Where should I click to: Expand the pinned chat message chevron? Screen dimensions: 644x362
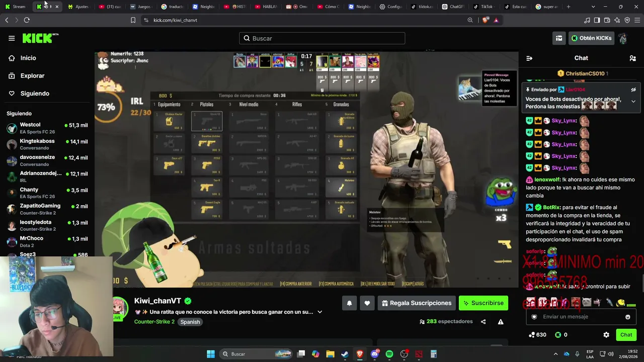click(633, 101)
